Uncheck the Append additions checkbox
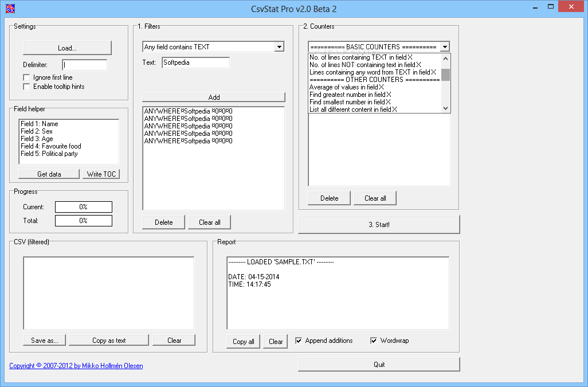Viewport: 588px width, 387px height. coord(299,341)
